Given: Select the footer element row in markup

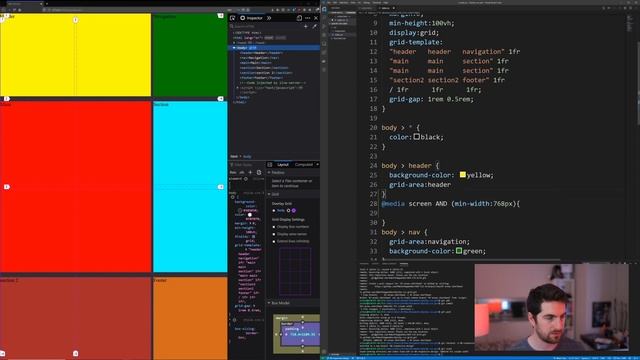Looking at the screenshot, I should coord(261,78).
